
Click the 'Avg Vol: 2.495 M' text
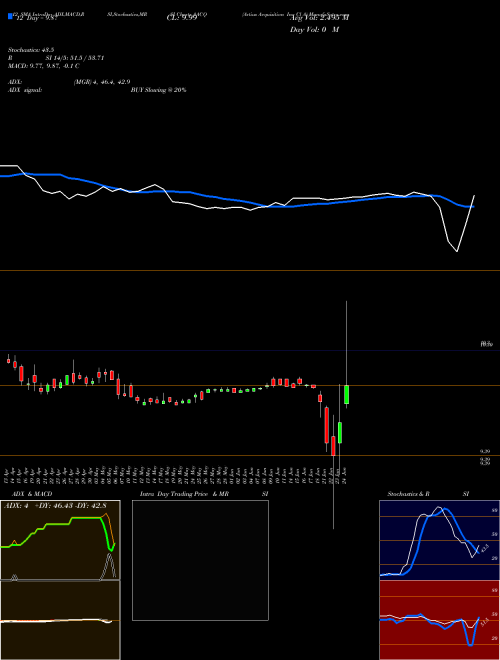[319, 18]
